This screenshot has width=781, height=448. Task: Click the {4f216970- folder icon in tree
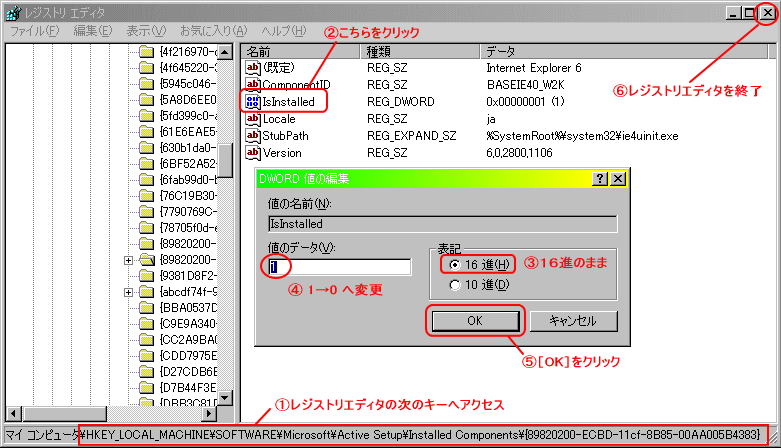pyautogui.click(x=147, y=51)
